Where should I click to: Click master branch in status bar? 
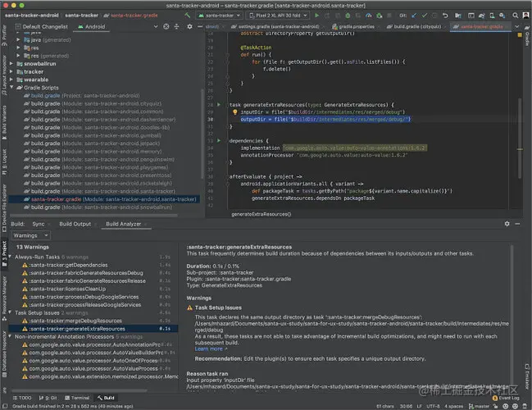point(478,406)
